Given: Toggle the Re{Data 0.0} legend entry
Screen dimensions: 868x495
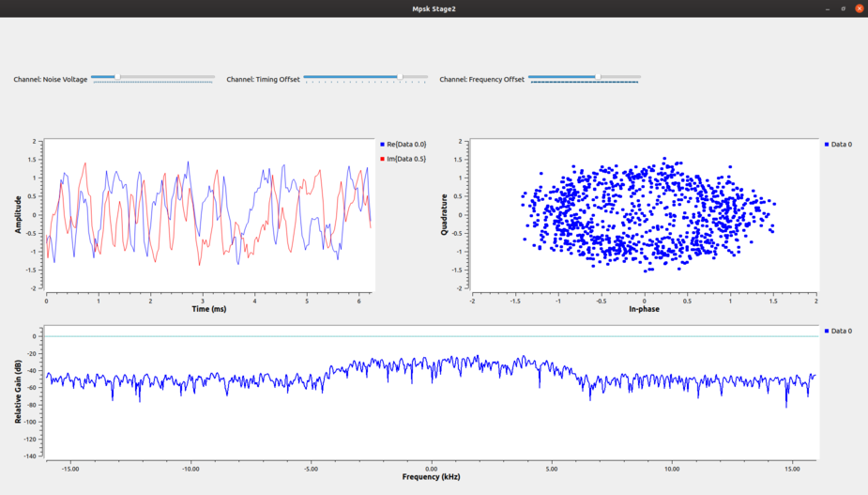Looking at the screenshot, I should [403, 144].
